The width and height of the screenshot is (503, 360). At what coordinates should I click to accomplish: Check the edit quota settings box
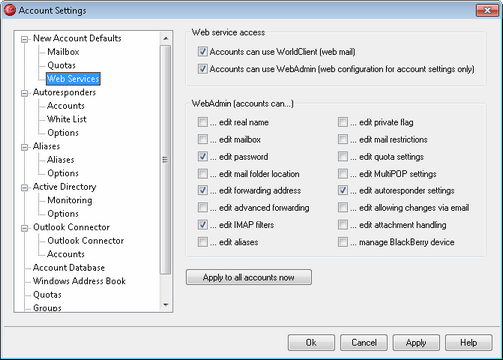[343, 156]
